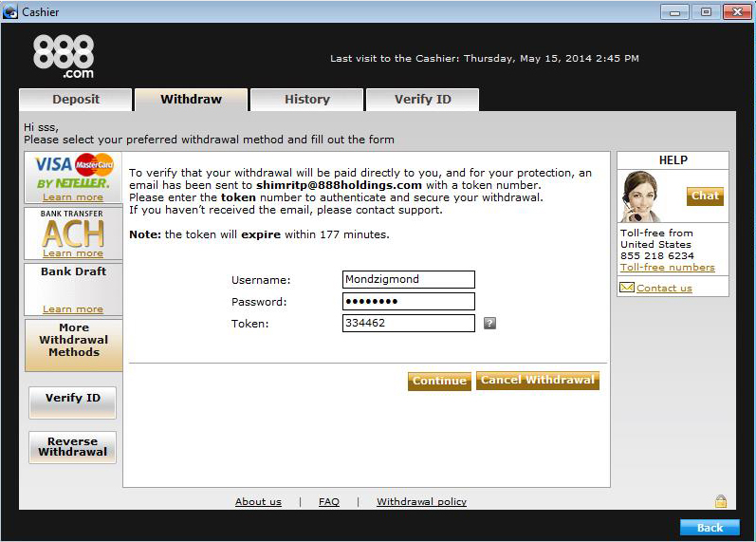This screenshot has height=542, width=756.
Task: Switch to the Withdraw tab
Action: [192, 100]
